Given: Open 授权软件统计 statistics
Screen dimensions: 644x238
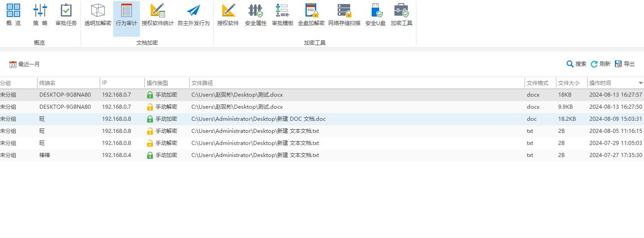Looking at the screenshot, I should click(x=157, y=14).
